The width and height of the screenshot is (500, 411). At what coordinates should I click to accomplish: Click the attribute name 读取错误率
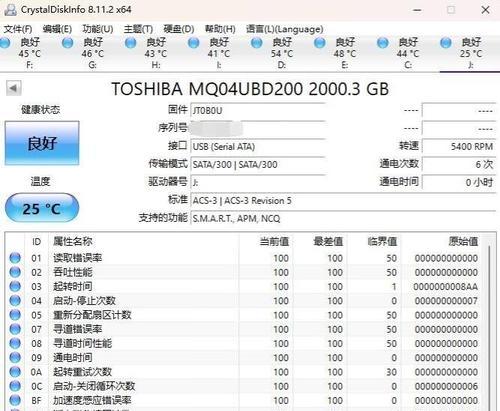click(x=78, y=258)
